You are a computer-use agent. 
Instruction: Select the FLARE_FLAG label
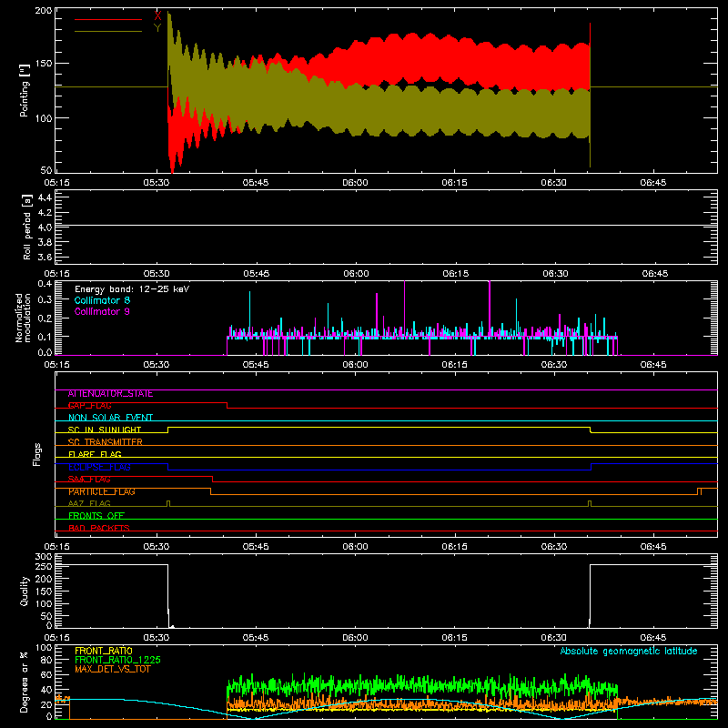[x=95, y=454]
